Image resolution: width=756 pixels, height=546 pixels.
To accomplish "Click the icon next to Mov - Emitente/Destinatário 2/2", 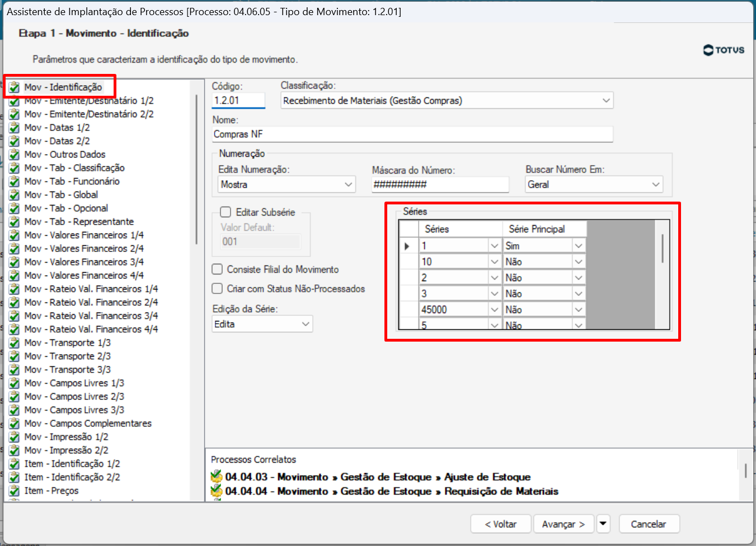I will coord(15,114).
